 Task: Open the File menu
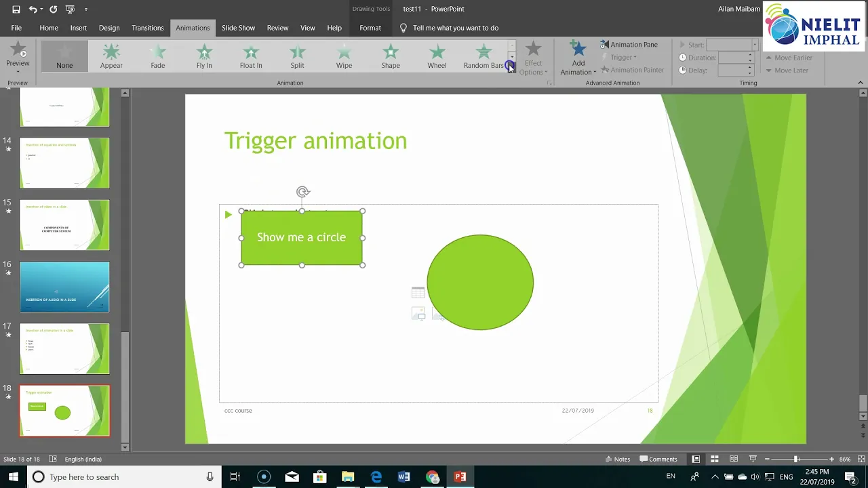tap(16, 28)
